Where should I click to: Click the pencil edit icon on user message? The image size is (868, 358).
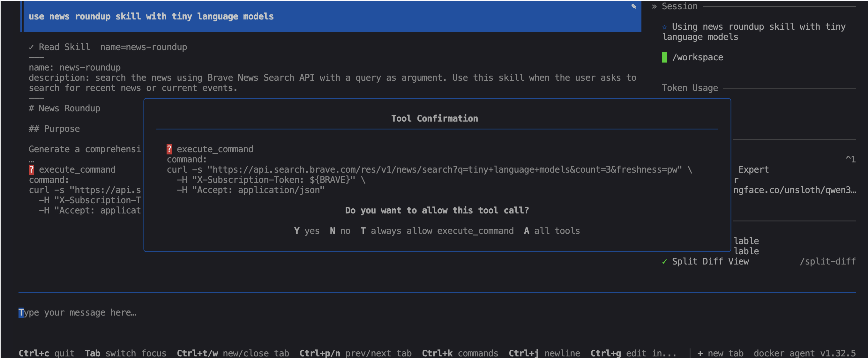[633, 6]
